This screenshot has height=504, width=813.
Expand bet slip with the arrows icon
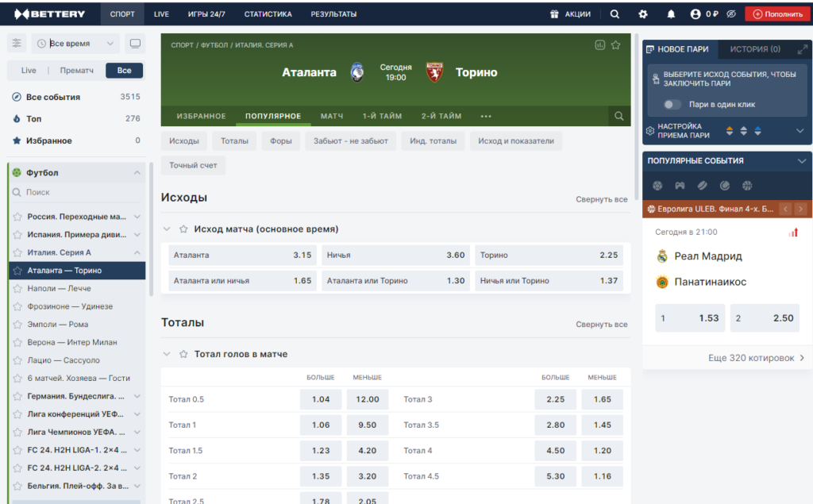tap(802, 49)
